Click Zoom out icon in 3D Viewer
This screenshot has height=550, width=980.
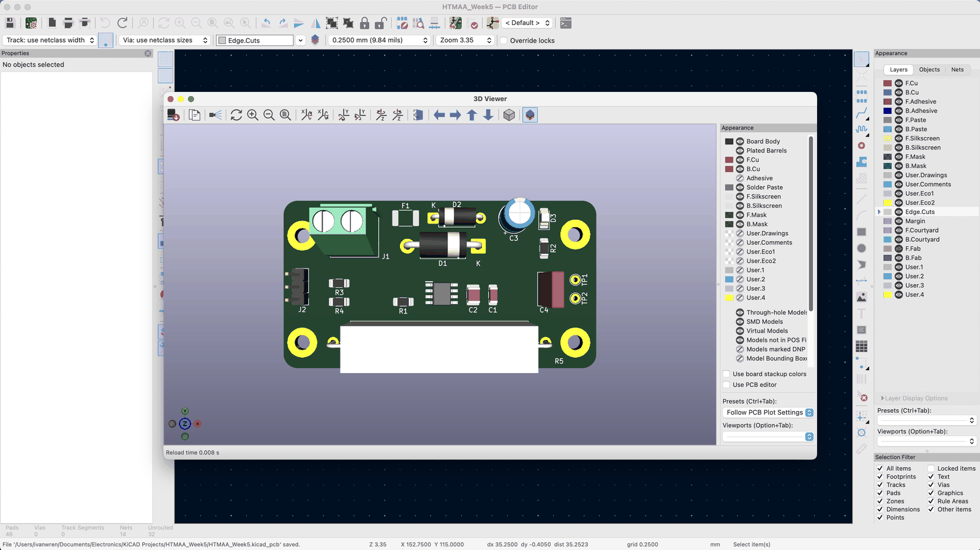pyautogui.click(x=269, y=115)
